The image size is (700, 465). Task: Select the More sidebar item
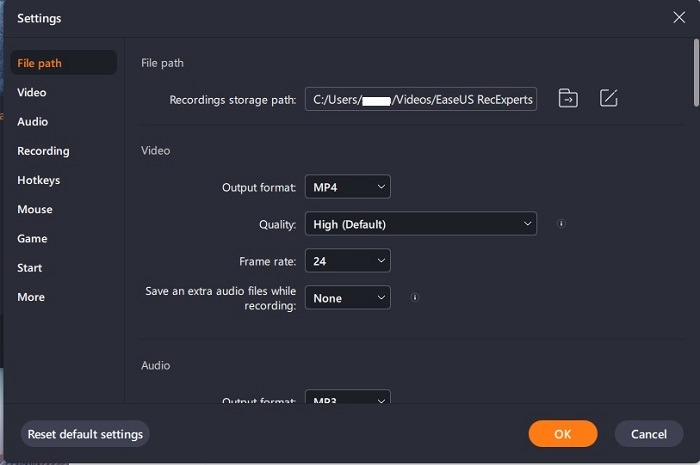pyautogui.click(x=31, y=297)
